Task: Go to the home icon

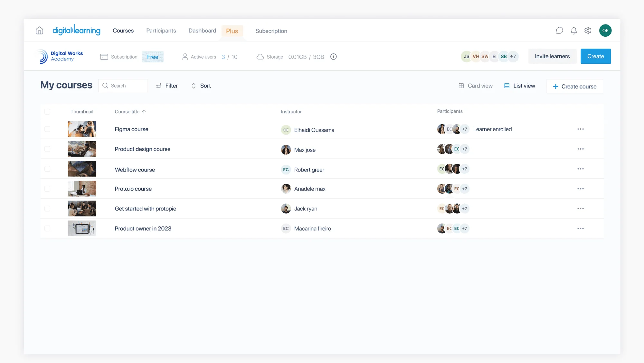Action: [39, 31]
